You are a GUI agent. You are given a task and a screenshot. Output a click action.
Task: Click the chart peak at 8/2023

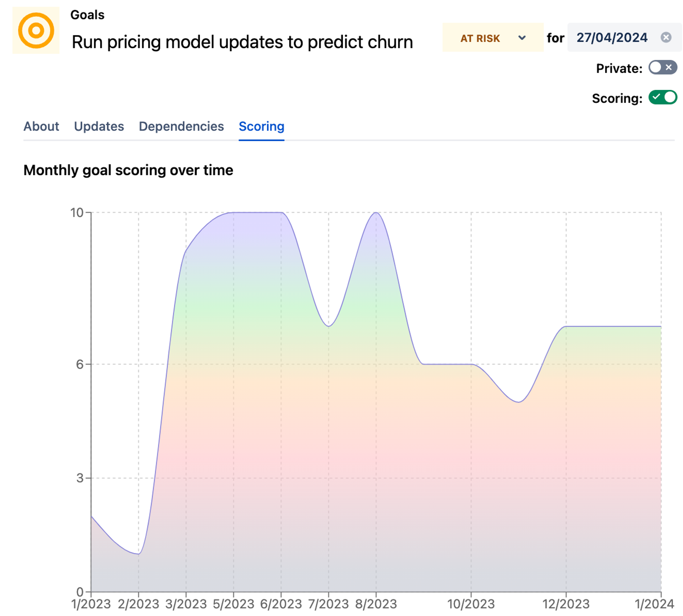(376, 213)
